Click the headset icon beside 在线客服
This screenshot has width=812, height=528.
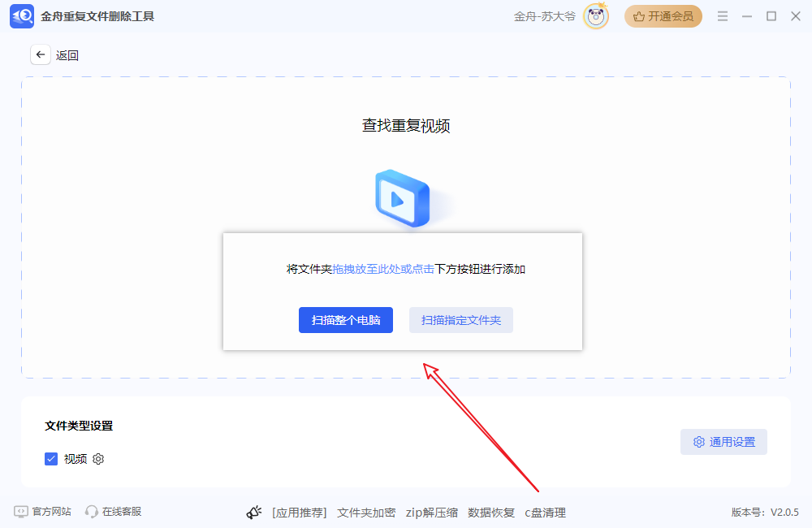point(92,512)
